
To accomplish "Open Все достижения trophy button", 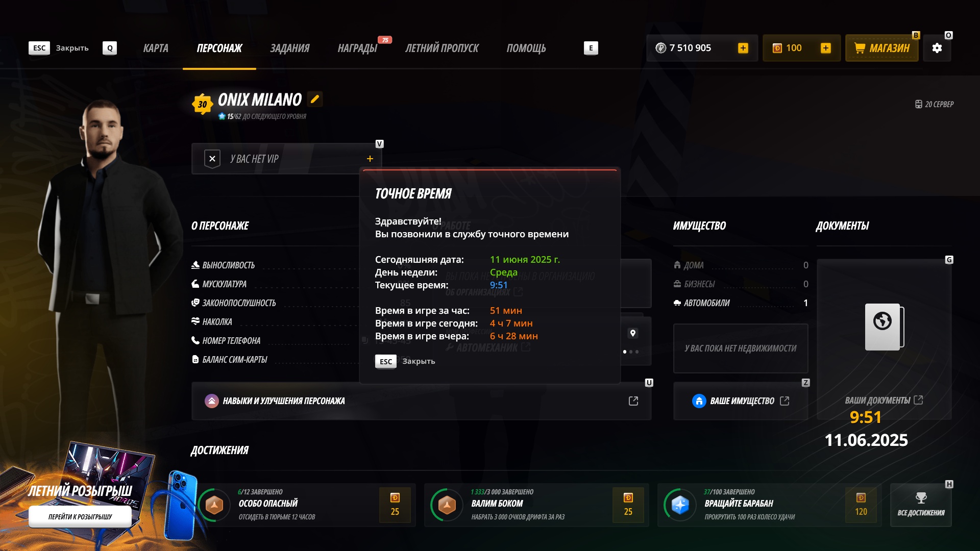I will pos(921,505).
